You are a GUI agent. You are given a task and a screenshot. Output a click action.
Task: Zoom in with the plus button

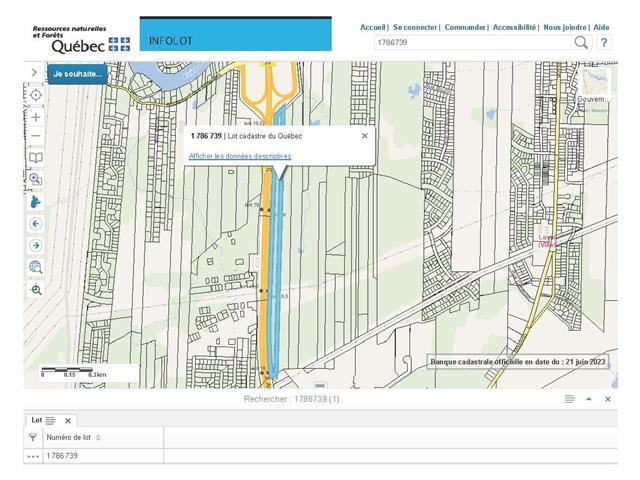(x=36, y=117)
